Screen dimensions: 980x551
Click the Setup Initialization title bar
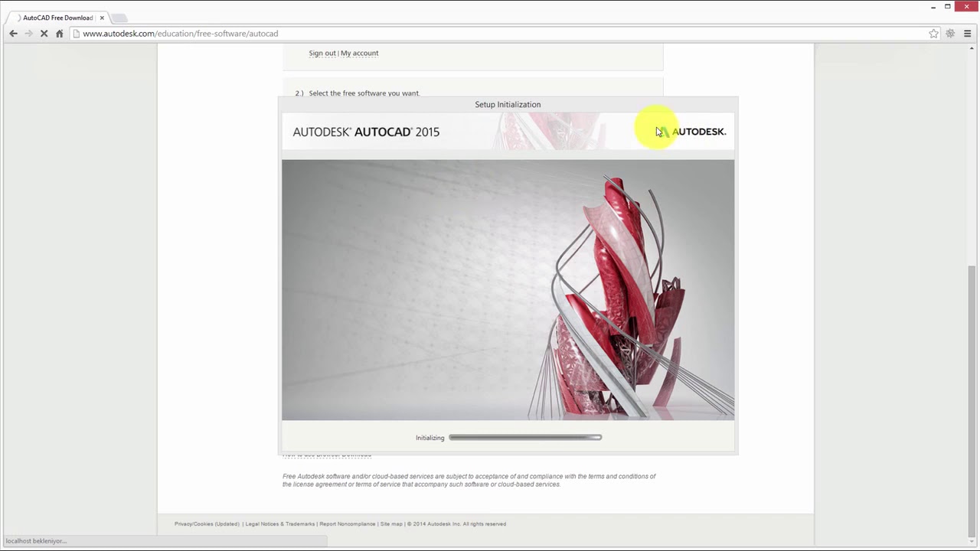(x=508, y=104)
